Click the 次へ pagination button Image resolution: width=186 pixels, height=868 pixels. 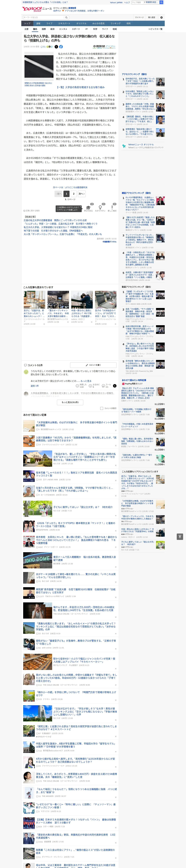(81, 194)
